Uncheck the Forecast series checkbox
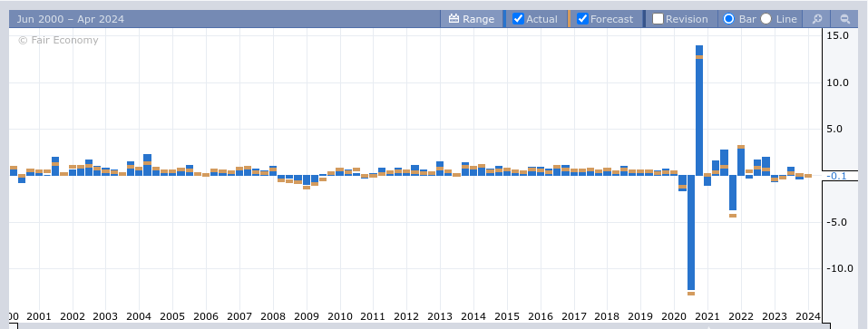 [x=582, y=19]
